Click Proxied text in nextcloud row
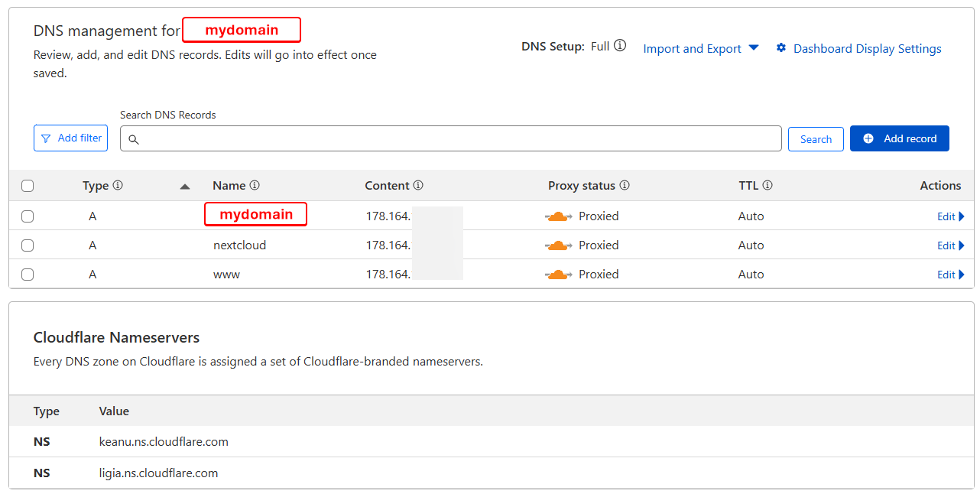 pyautogui.click(x=599, y=245)
